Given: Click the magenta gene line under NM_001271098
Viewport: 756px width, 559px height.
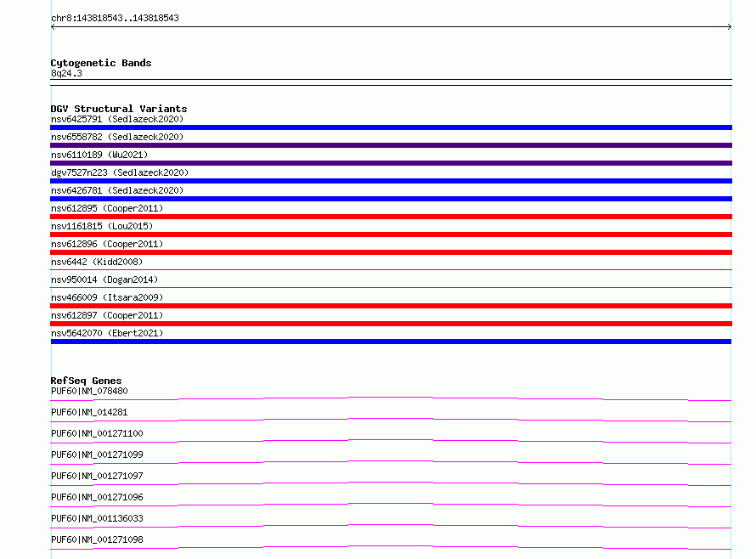Looking at the screenshot, I should [x=391, y=547].
